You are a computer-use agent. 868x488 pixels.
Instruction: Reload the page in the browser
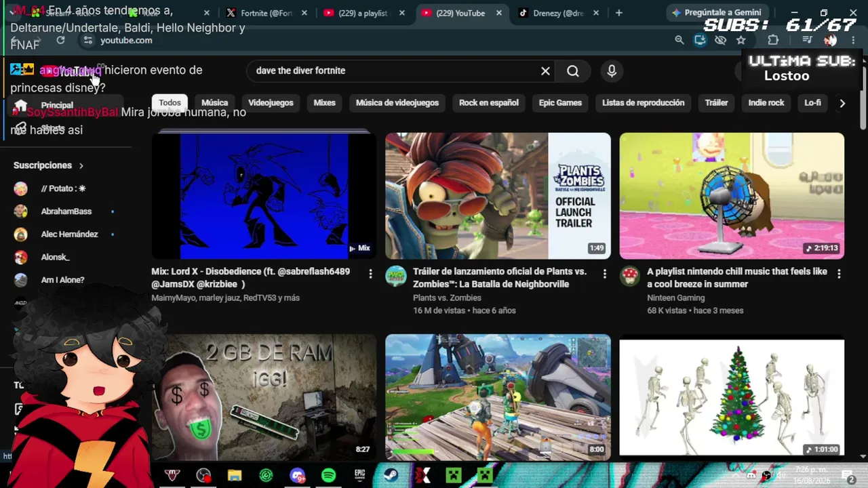pos(60,41)
